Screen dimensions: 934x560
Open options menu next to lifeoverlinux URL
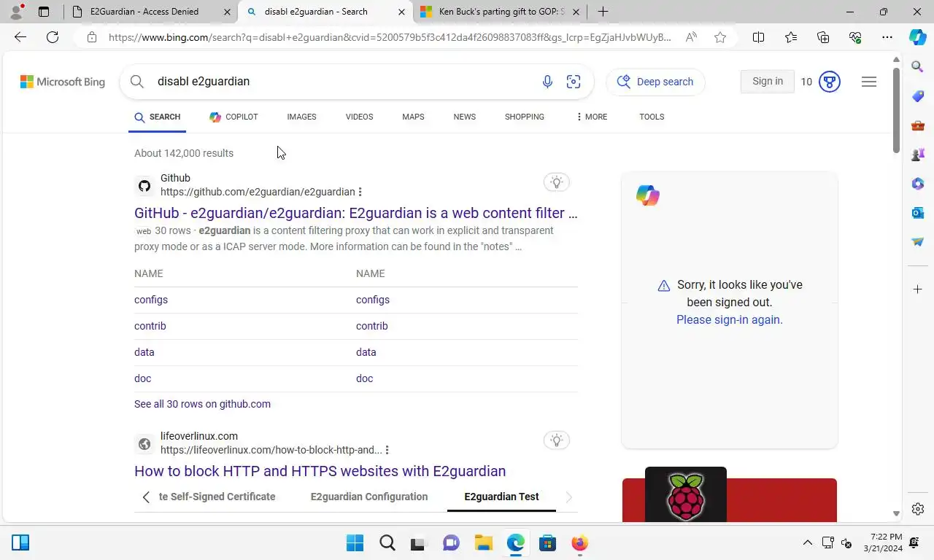pyautogui.click(x=387, y=450)
